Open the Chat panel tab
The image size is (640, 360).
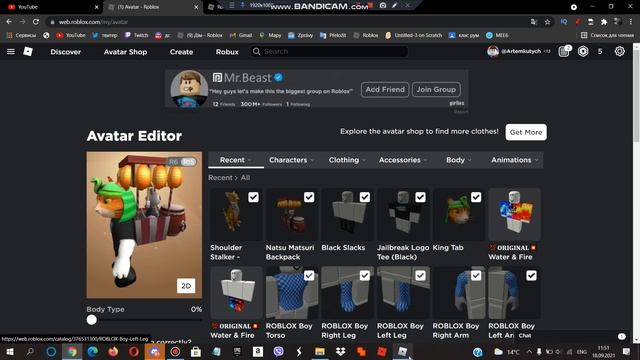[x=525, y=336]
